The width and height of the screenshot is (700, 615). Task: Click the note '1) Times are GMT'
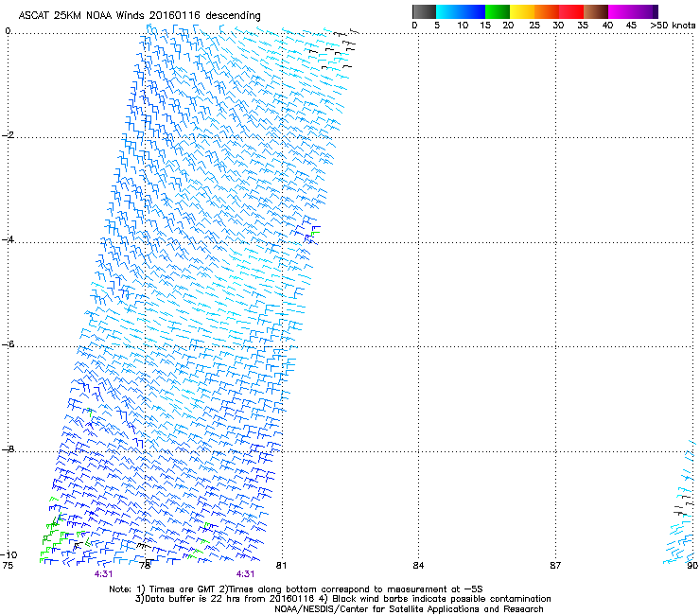(x=176, y=589)
